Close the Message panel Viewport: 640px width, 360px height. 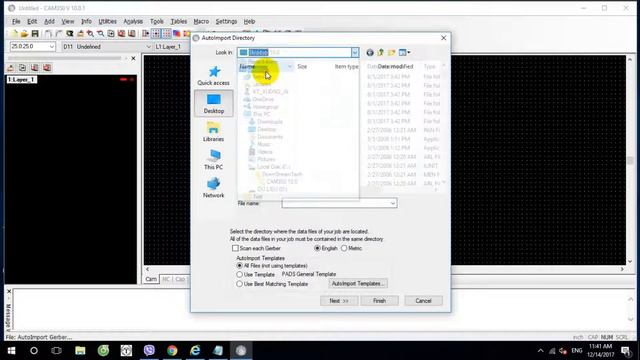9,291
